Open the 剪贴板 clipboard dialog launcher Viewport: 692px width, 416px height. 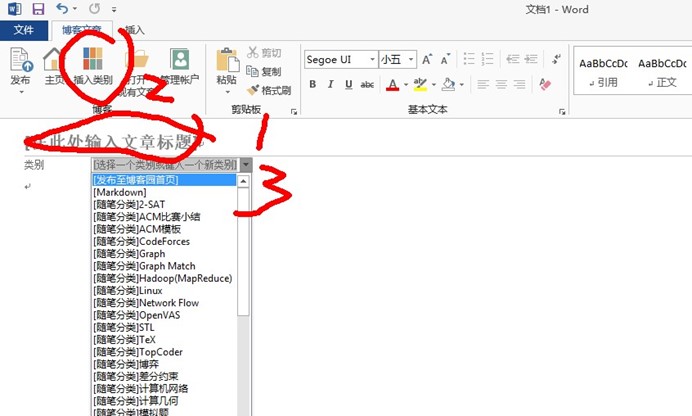coord(293,112)
